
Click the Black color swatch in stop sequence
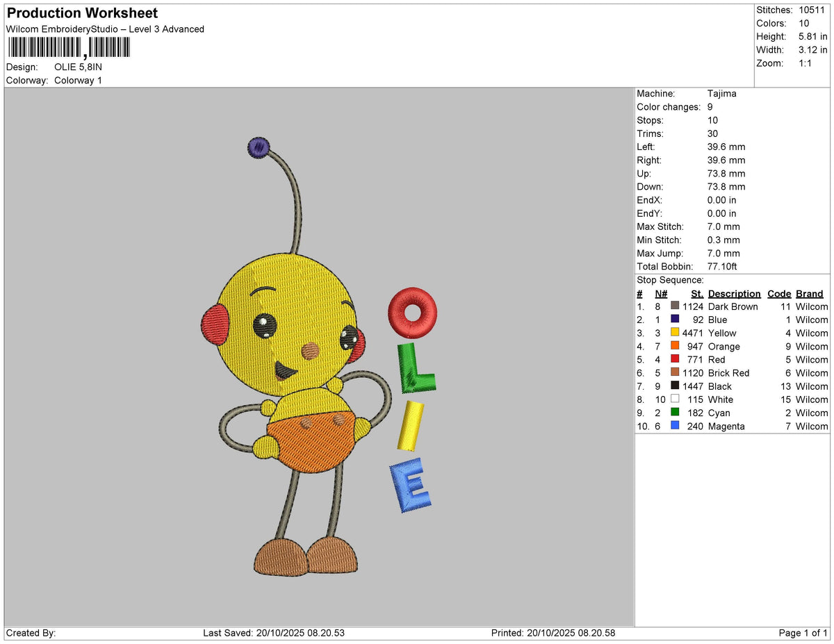click(675, 386)
